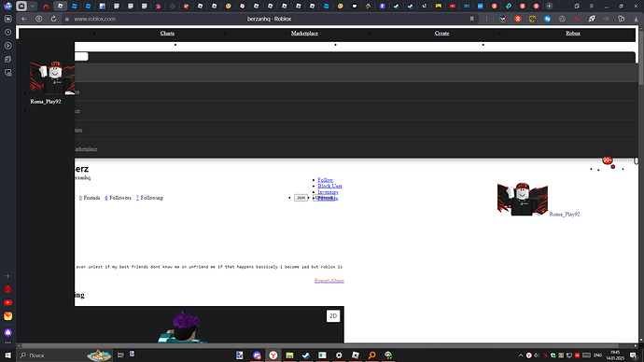Open the Roma_Play92 avatar thumbnail on the right
This screenshot has height=362, width=644.
523,200
